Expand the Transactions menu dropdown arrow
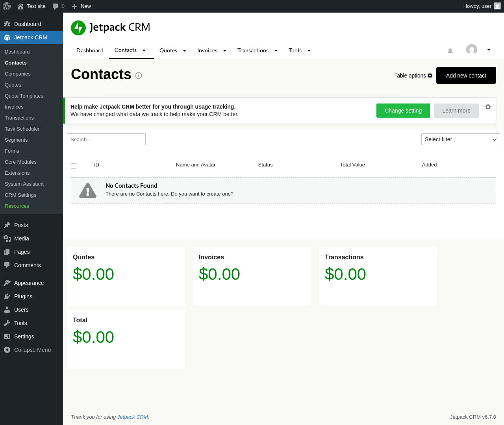Screen dimensions: 504x425 coord(276,51)
